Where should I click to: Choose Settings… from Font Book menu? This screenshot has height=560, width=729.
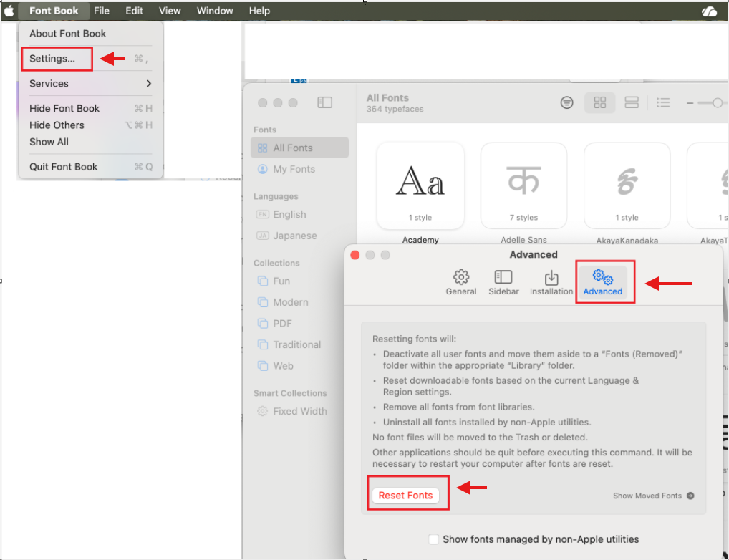[91, 59]
